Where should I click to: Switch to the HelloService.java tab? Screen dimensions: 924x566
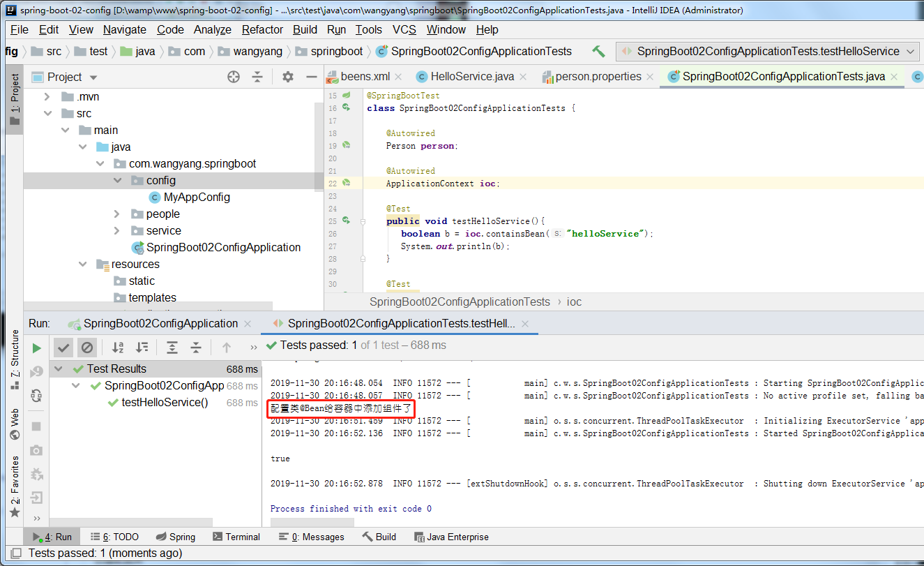tap(472, 77)
